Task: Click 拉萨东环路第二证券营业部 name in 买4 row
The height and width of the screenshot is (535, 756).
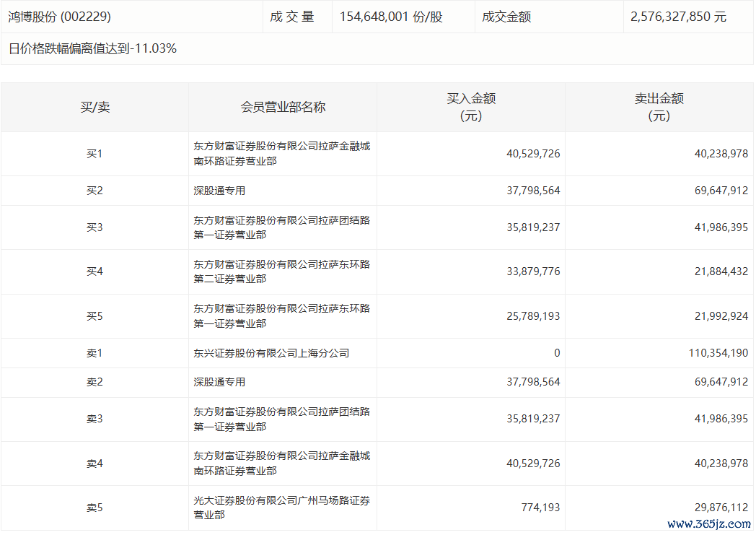Action: point(282,271)
